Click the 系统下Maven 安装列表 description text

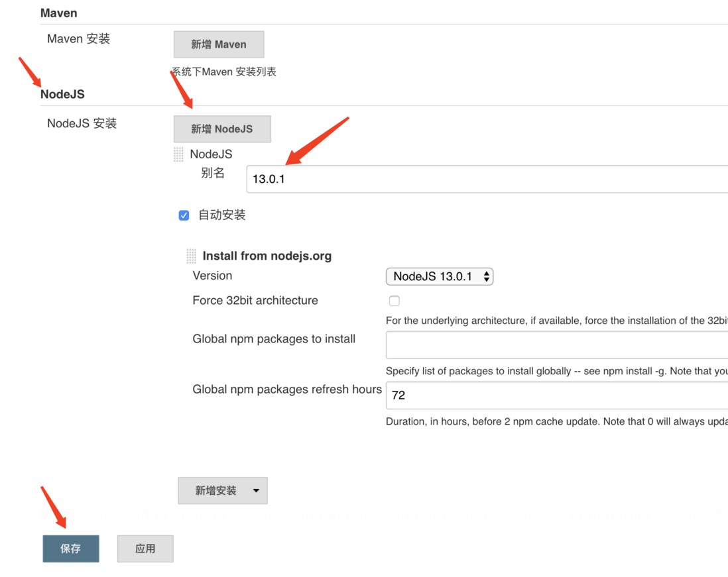point(224,72)
